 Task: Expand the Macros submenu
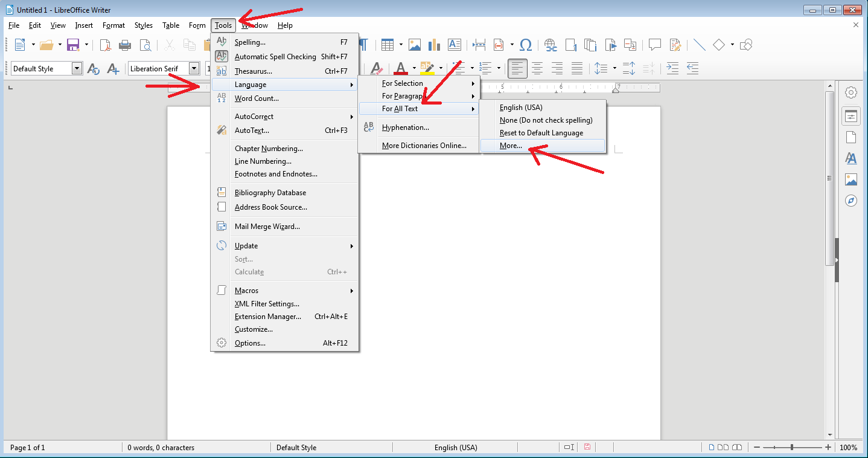tap(284, 291)
